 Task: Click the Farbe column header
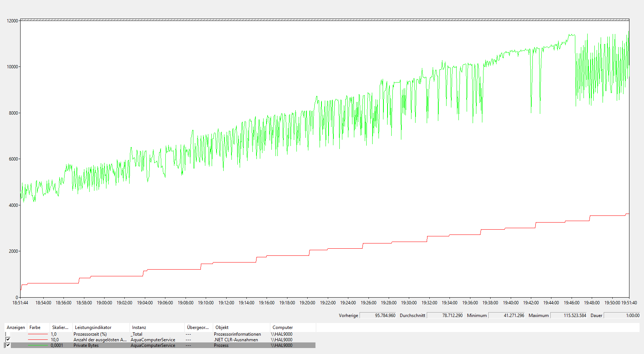(x=35, y=327)
